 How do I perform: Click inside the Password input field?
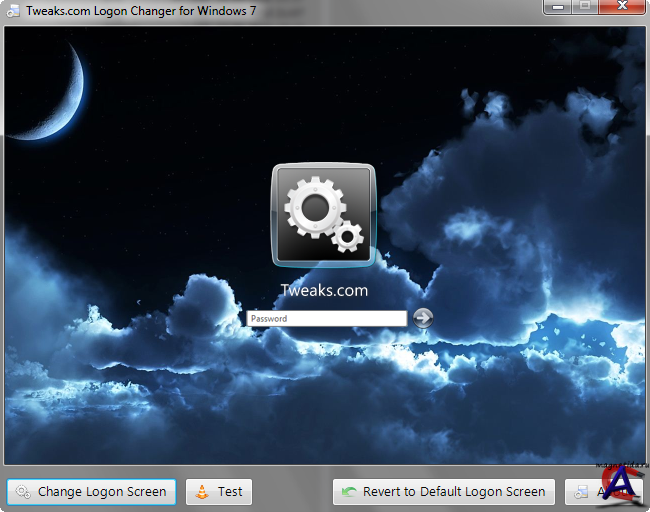326,319
